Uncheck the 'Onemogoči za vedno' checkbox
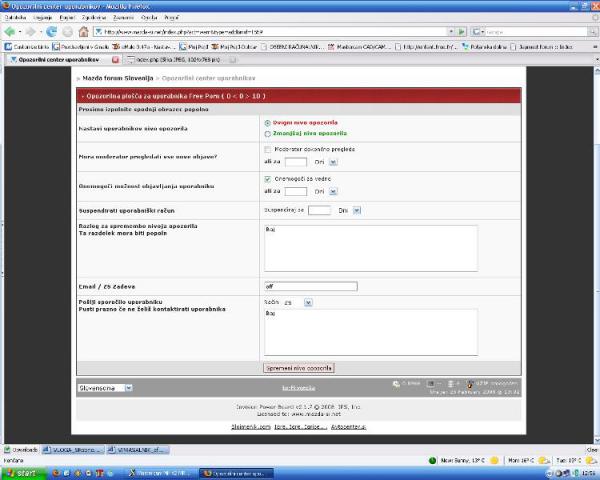This screenshot has width=600, height=480. coord(267,179)
